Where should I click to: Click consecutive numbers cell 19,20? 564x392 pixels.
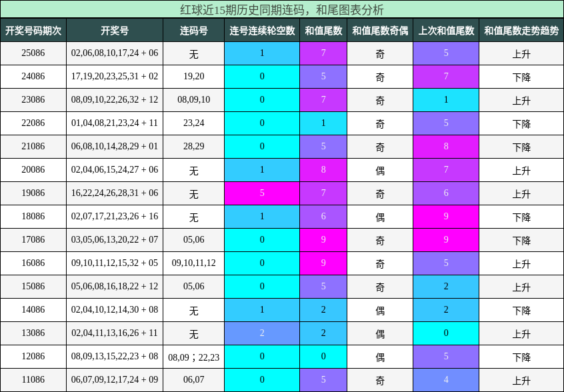point(193,77)
